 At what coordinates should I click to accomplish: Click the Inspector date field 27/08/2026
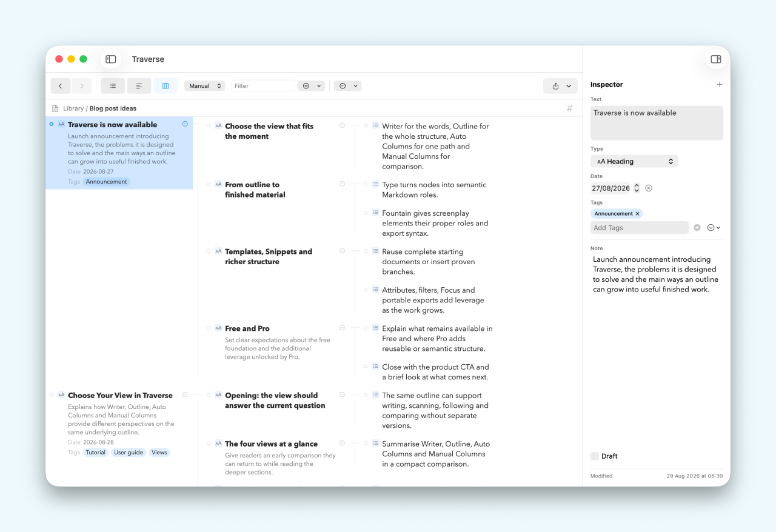pyautogui.click(x=611, y=188)
